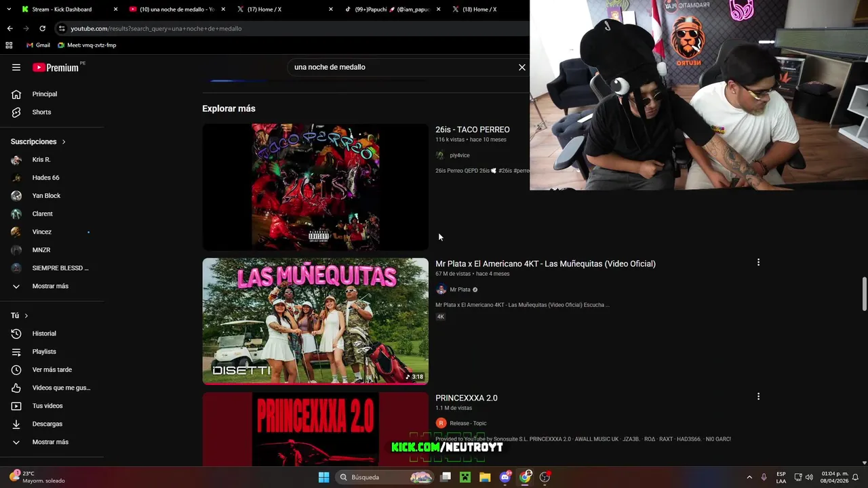Open Task View on the taskbar
868x488 pixels.
pos(446,477)
